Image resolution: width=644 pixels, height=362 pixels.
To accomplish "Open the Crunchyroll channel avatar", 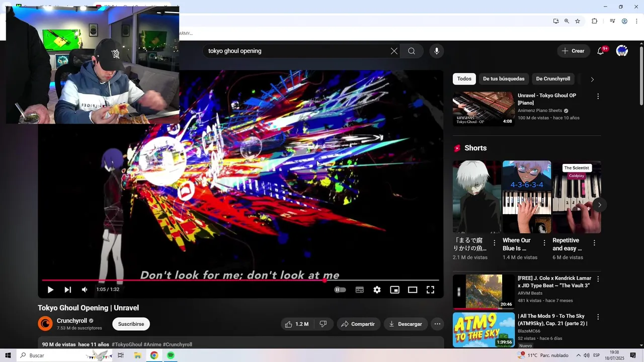I will point(45,324).
